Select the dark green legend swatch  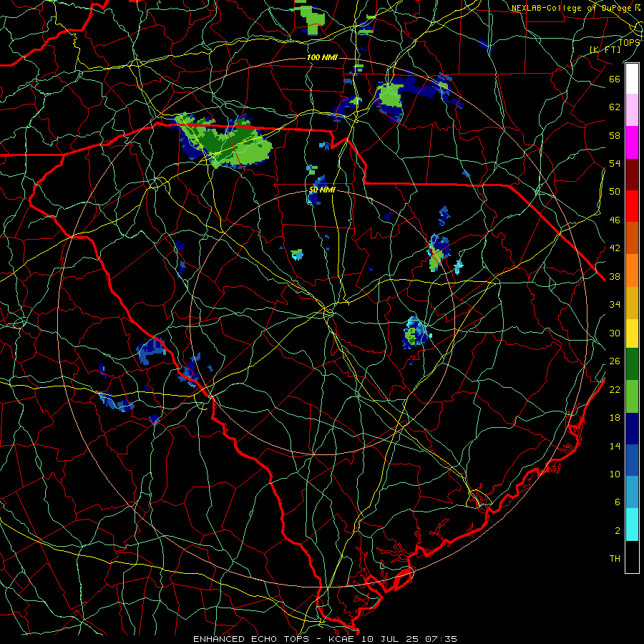pos(632,364)
